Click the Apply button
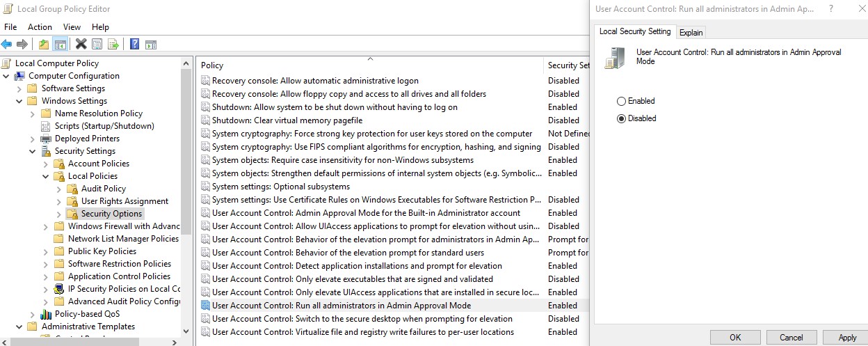The image size is (868, 346). point(847,338)
